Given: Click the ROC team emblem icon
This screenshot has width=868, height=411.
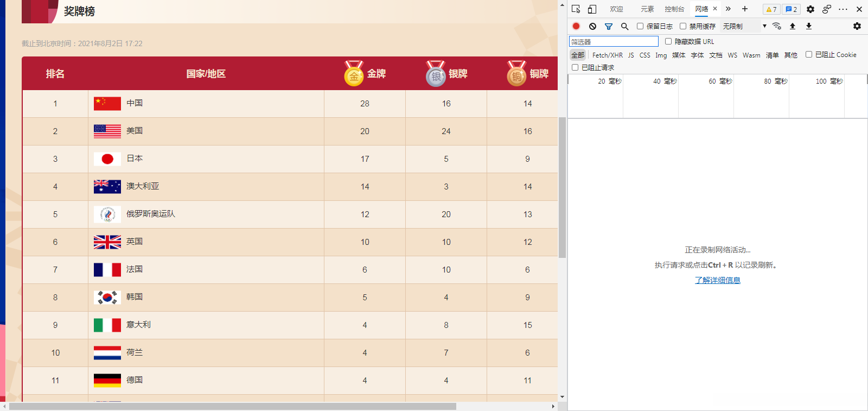Looking at the screenshot, I should point(107,214).
